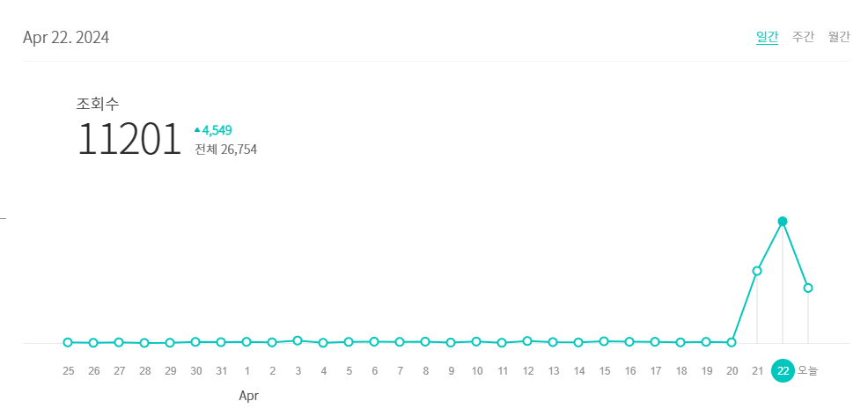Select date 31 on the axis

coord(222,371)
